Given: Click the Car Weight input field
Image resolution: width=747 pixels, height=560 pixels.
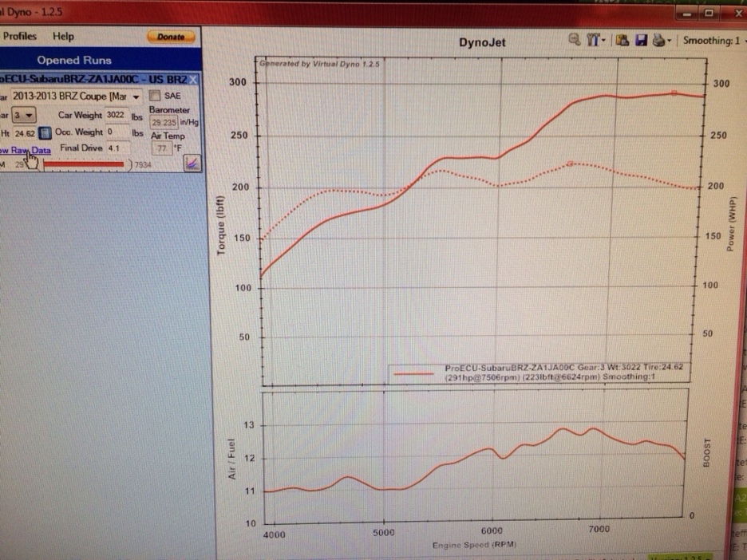Looking at the screenshot, I should pos(117,115).
